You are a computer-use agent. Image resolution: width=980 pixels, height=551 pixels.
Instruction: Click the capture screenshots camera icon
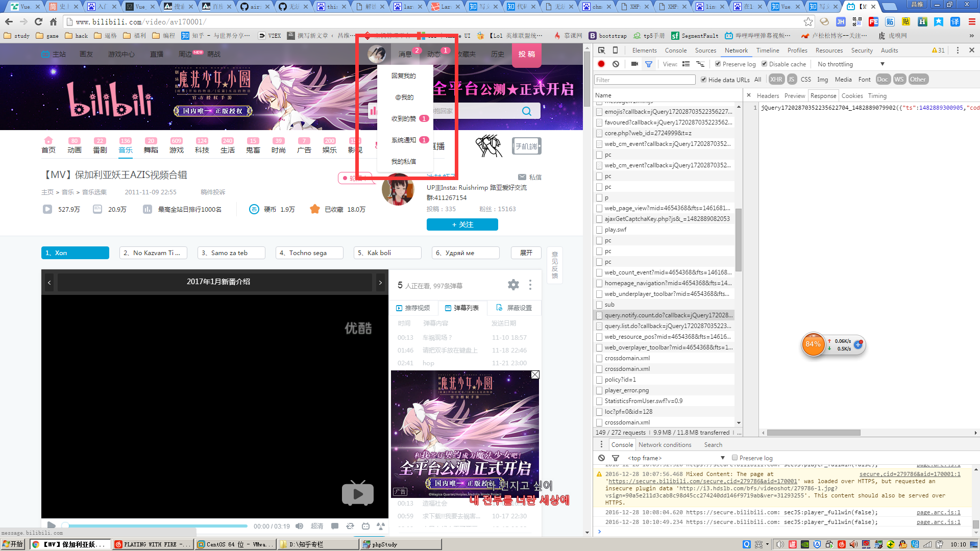[634, 64]
